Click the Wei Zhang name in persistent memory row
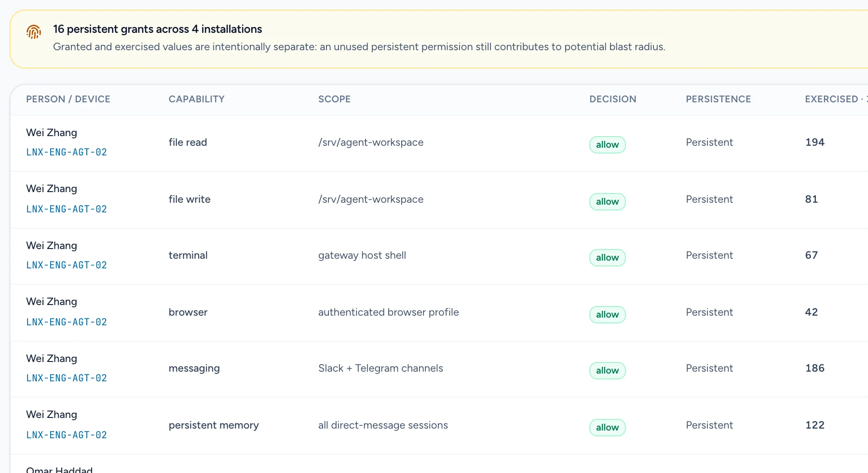Screen dimensions: 868x473 52,415
